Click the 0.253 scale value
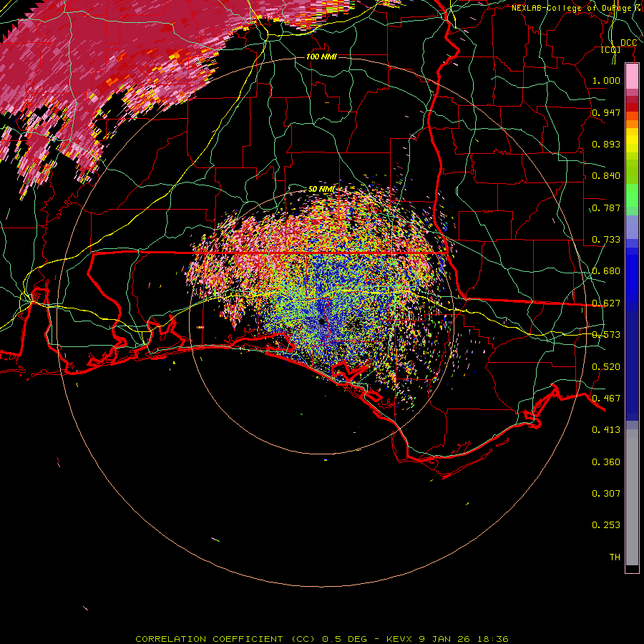 (606, 525)
